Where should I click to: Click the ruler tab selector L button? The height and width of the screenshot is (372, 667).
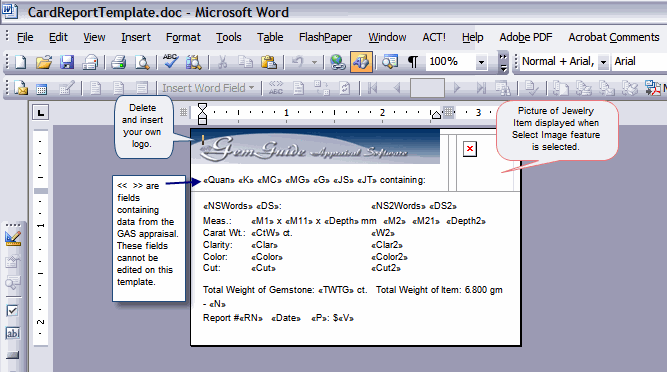41,113
